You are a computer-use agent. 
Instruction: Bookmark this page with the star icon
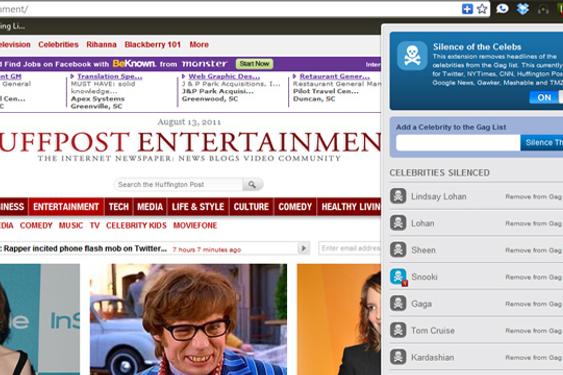[x=482, y=9]
